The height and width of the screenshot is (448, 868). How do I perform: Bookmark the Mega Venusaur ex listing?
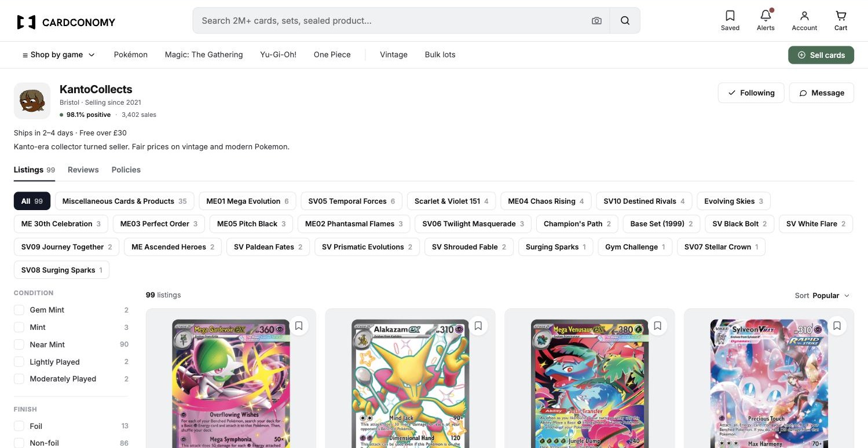tap(658, 326)
